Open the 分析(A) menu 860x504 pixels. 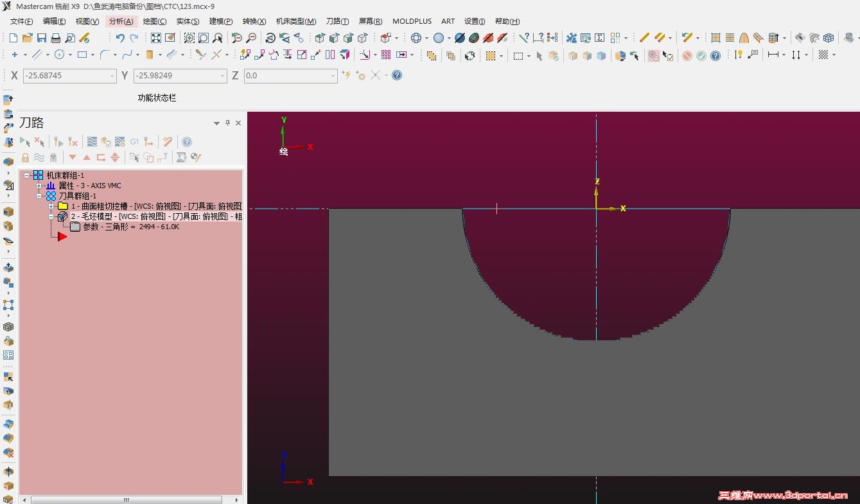[121, 21]
